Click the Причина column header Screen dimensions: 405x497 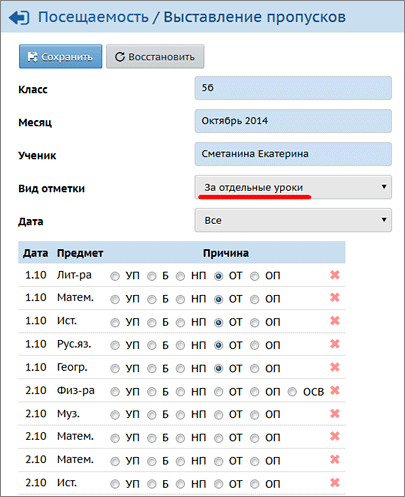(226, 253)
